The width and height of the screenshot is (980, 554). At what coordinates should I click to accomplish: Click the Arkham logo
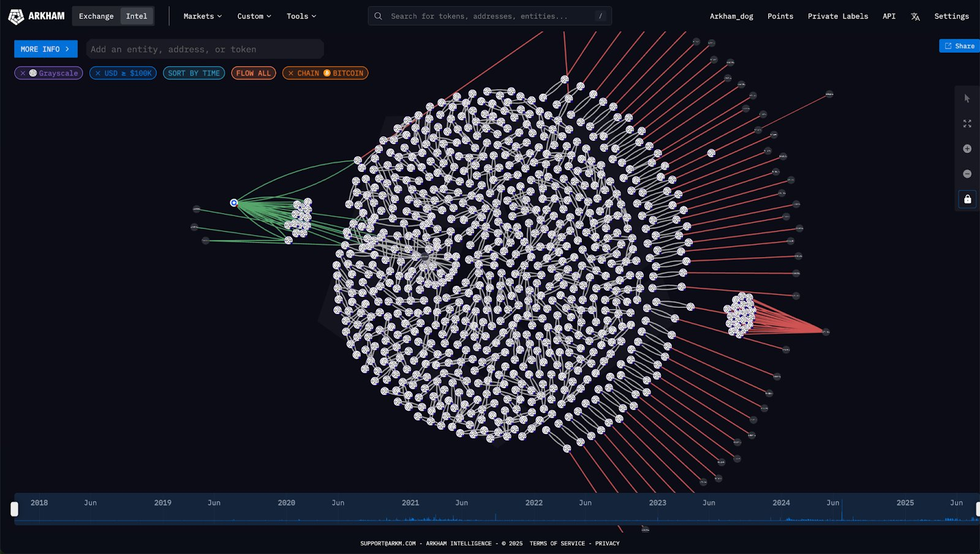tap(36, 16)
